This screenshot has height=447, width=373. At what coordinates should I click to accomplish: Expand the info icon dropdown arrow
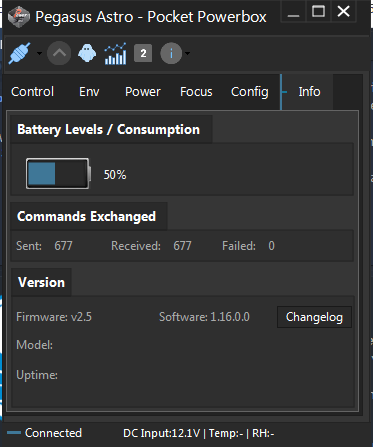(x=187, y=53)
